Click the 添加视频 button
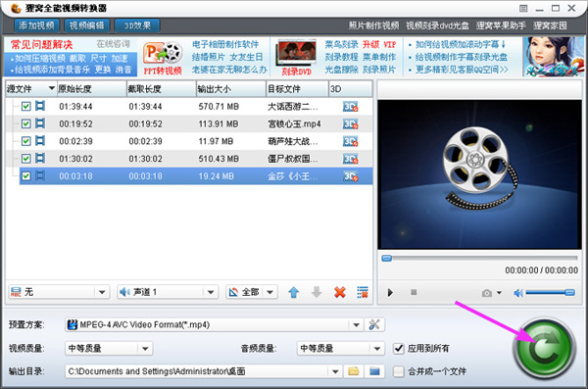The height and width of the screenshot is (389, 588). point(36,25)
